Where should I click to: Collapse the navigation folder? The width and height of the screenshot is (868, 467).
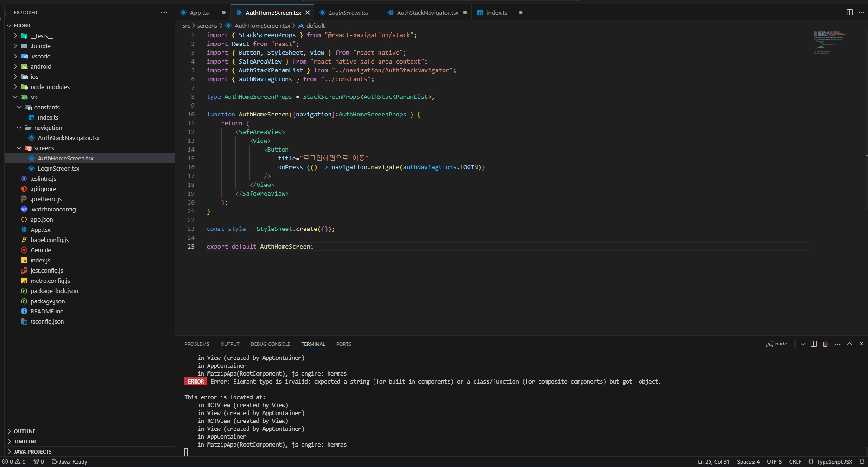[90, 128]
